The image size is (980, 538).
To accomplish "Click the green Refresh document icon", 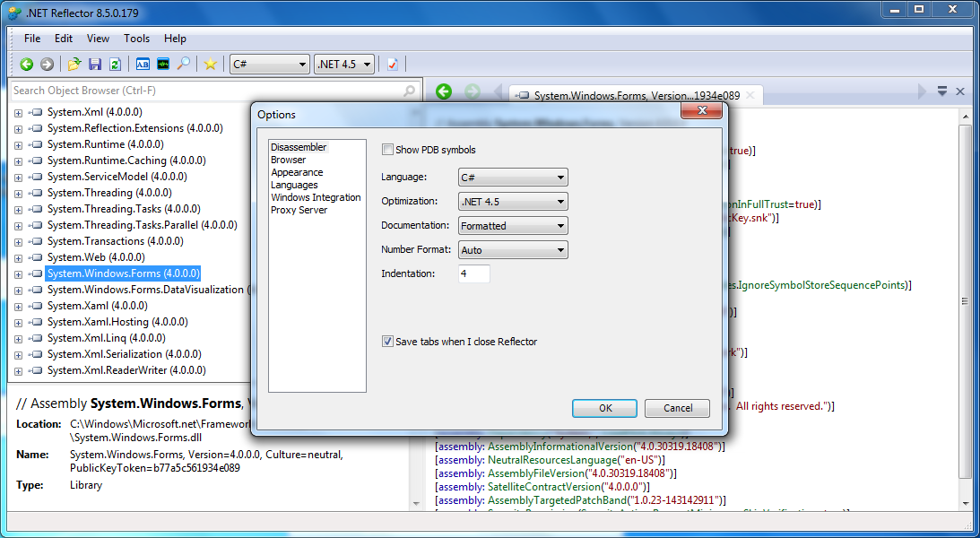I will pos(115,64).
